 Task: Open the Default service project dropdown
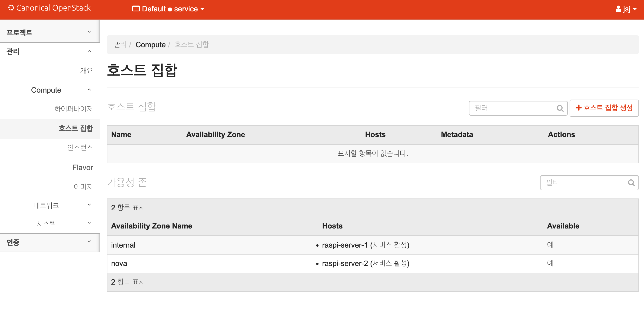coord(168,9)
